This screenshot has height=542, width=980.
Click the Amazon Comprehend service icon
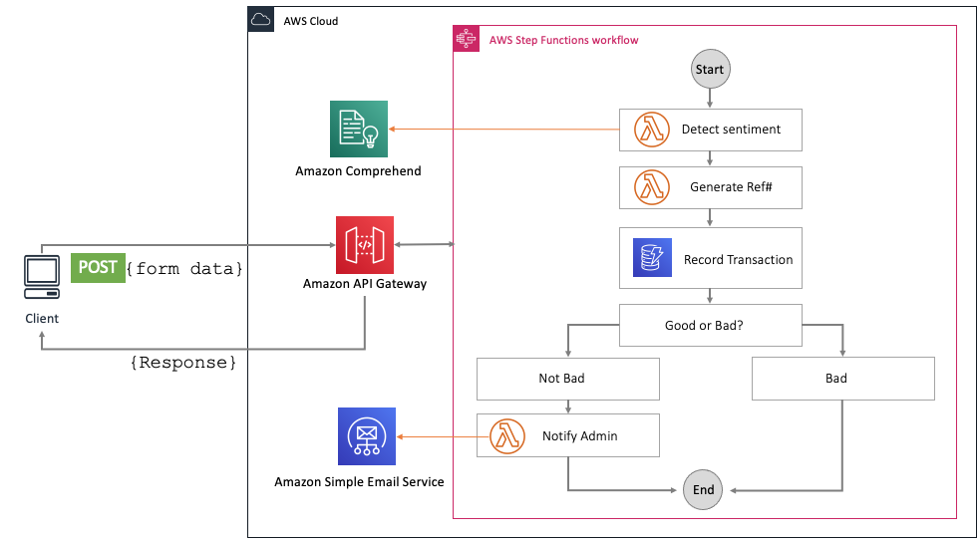click(359, 130)
